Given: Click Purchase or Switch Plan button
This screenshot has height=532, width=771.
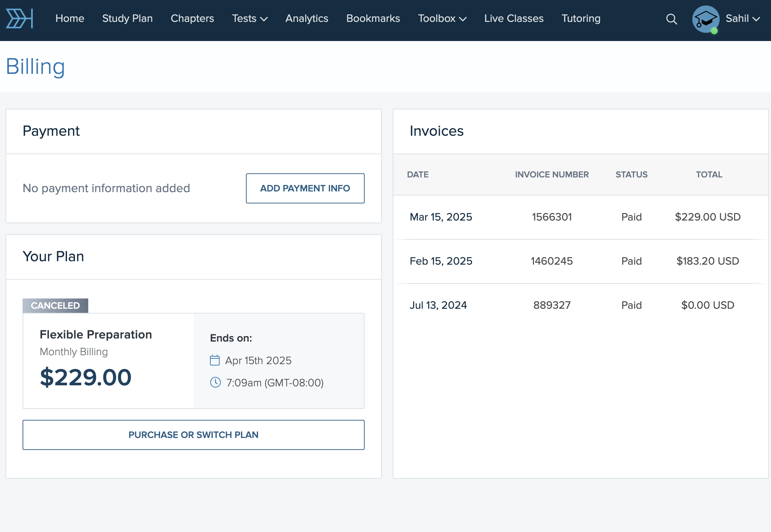Looking at the screenshot, I should pos(194,435).
